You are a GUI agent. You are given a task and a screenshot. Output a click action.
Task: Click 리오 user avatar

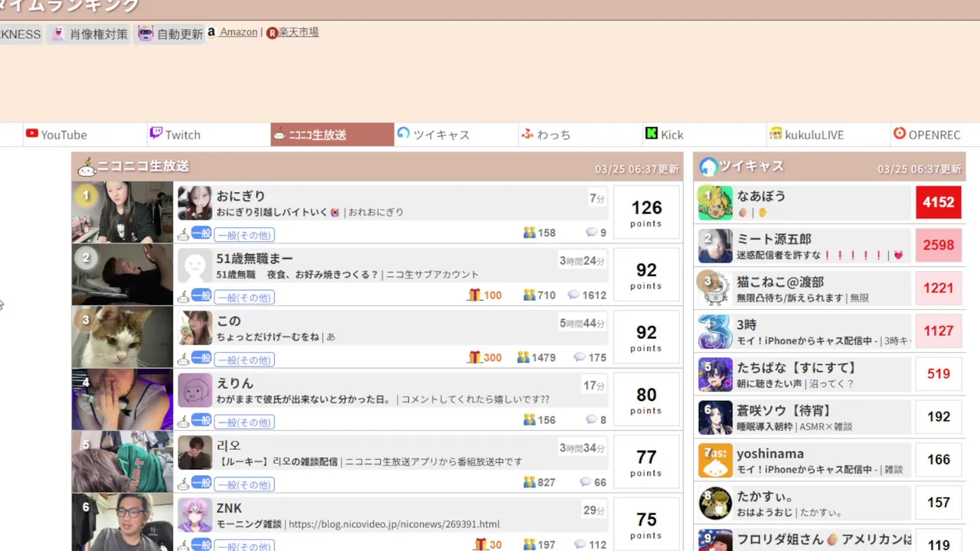tap(194, 452)
